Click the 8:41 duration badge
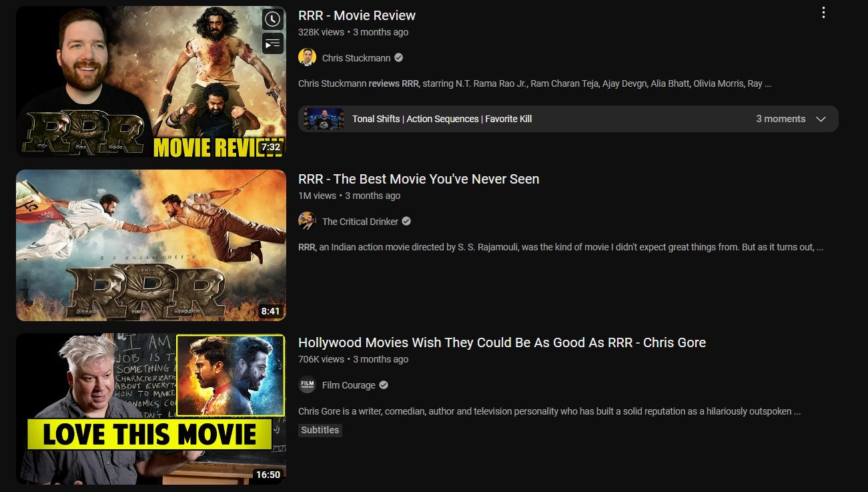868x492 pixels. click(270, 311)
